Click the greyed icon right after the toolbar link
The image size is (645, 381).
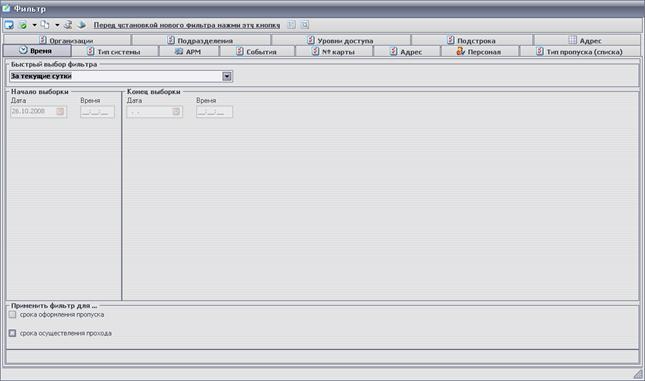tap(291, 25)
